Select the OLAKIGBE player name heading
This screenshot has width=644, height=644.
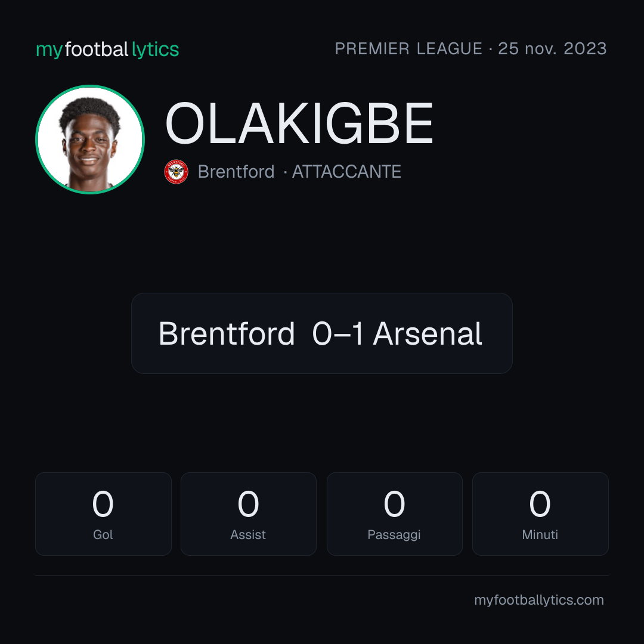299,123
